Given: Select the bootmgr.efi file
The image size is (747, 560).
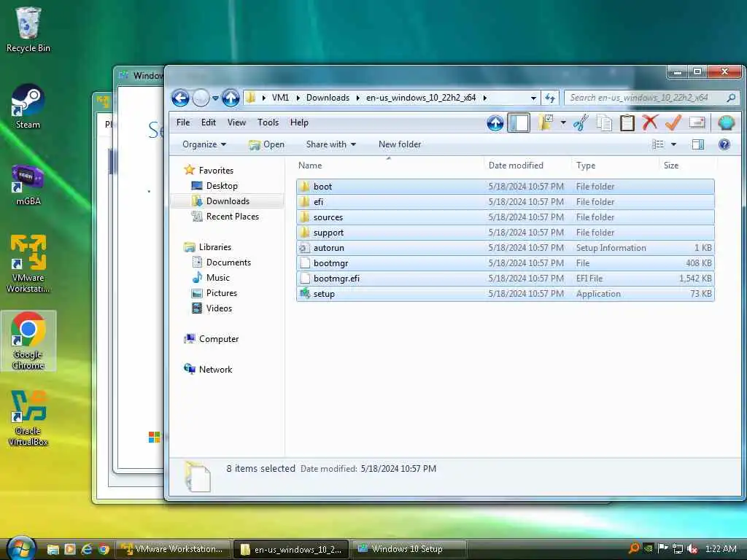Looking at the screenshot, I should 505,278.
